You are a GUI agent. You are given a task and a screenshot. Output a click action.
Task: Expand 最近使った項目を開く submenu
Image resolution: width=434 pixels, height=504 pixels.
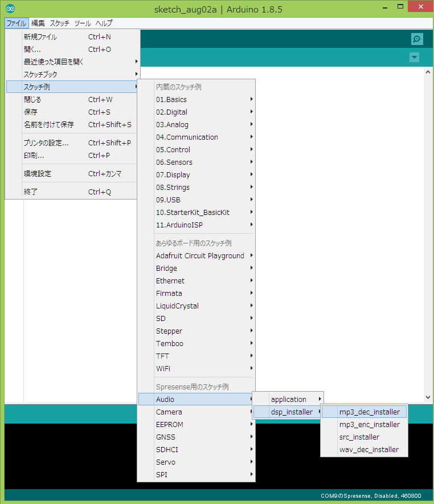[x=72, y=62]
